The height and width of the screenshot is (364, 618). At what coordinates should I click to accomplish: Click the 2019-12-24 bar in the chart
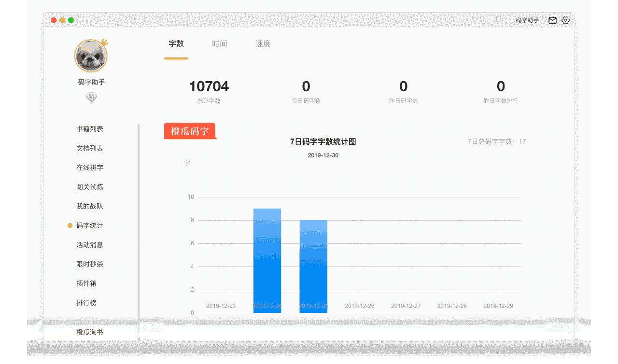click(x=267, y=261)
